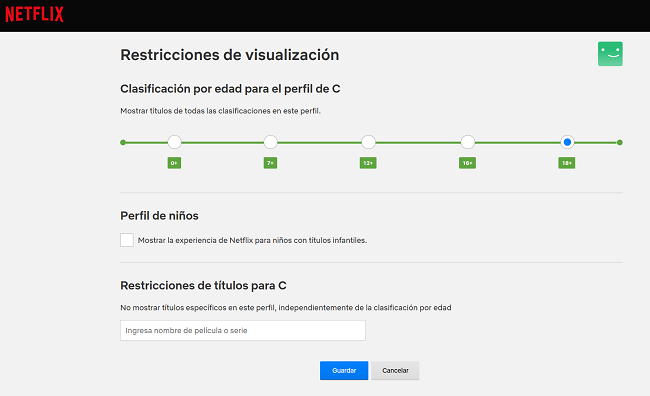The width and height of the screenshot is (650, 396).
Task: Click the green 18+ rating badge
Action: pyautogui.click(x=567, y=163)
